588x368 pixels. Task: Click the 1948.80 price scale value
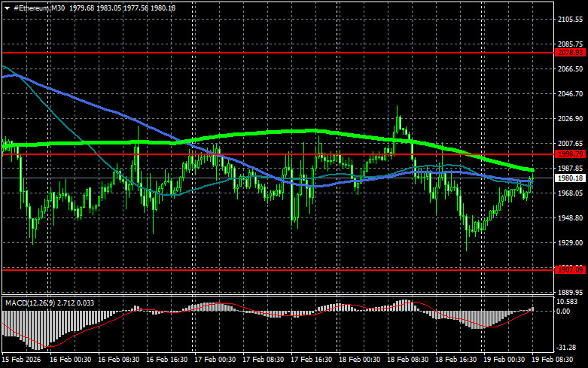(x=571, y=217)
